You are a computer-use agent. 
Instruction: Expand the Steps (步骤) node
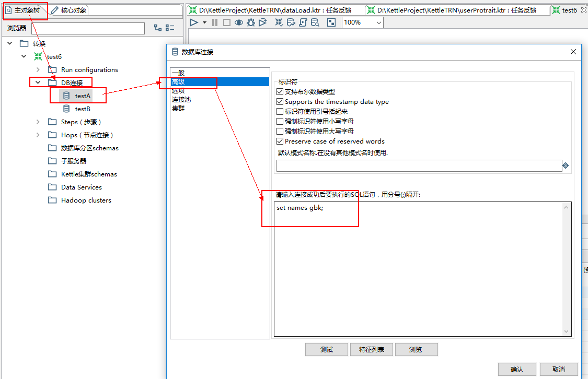tap(38, 122)
